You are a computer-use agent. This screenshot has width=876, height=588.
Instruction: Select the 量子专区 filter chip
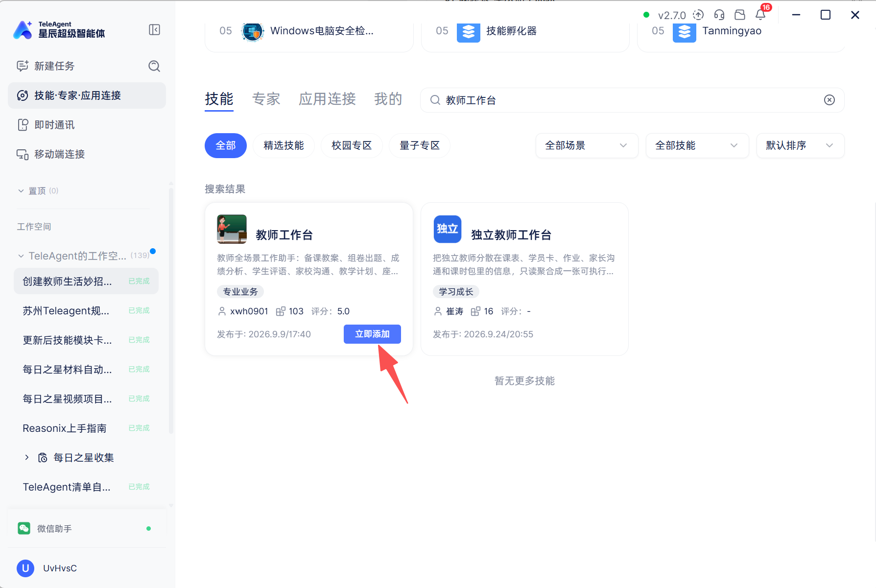[x=420, y=145]
